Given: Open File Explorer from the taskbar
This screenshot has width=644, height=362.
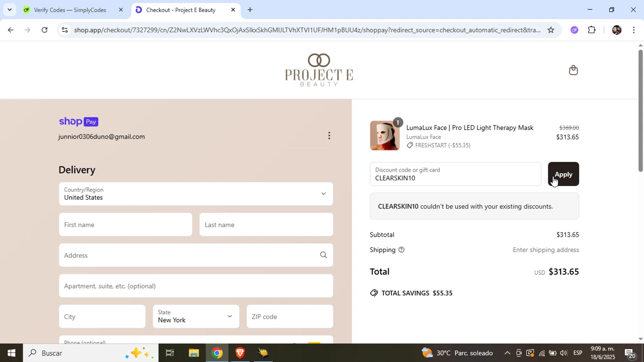Looking at the screenshot, I should (194, 353).
